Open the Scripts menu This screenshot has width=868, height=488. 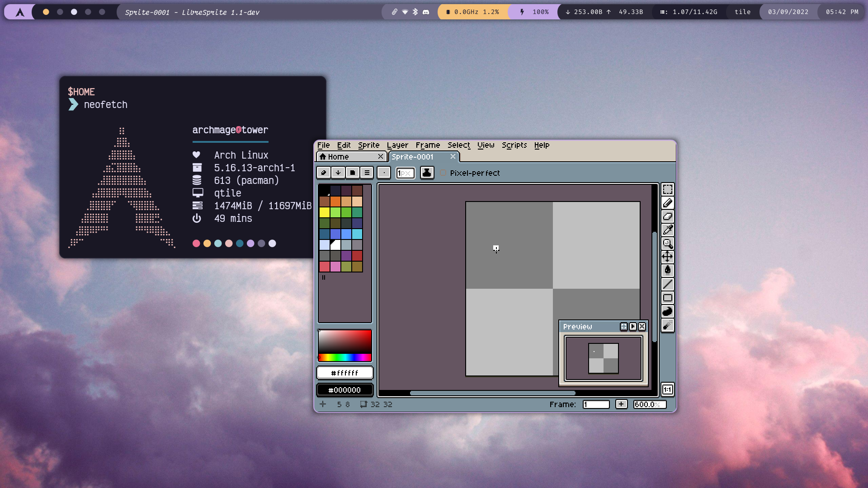point(514,145)
